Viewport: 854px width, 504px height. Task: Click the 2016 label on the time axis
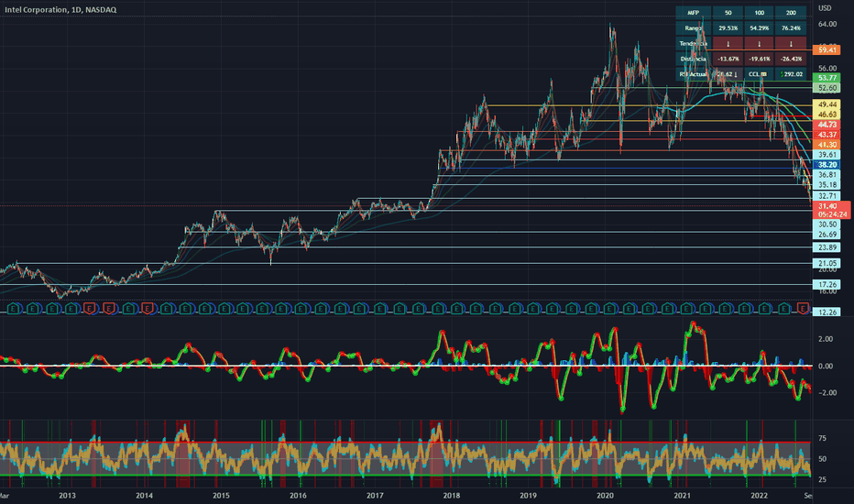[x=298, y=495]
